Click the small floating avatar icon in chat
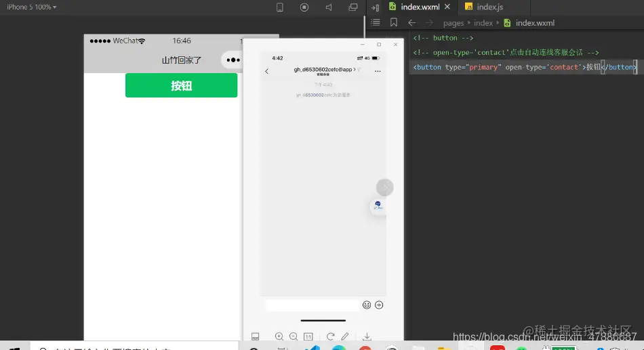The image size is (644, 350). pyautogui.click(x=378, y=205)
